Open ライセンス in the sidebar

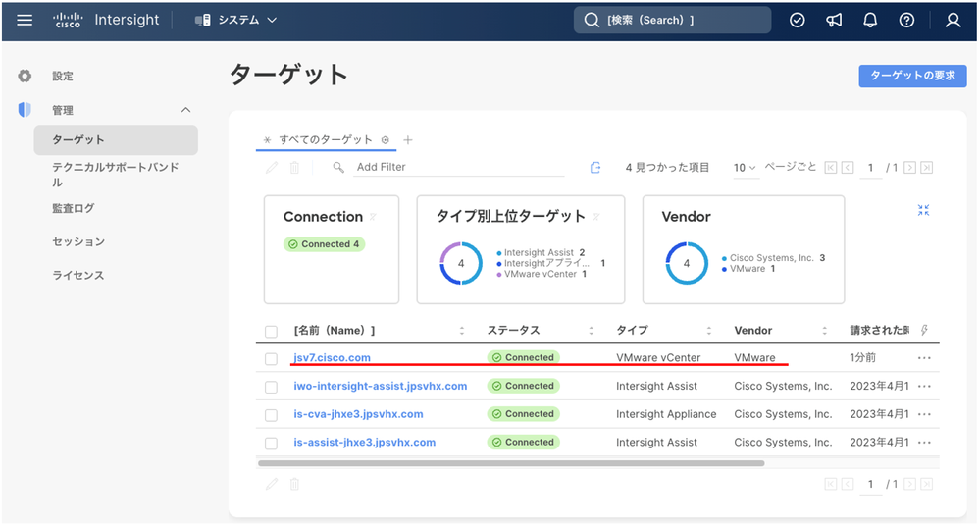[x=78, y=275]
